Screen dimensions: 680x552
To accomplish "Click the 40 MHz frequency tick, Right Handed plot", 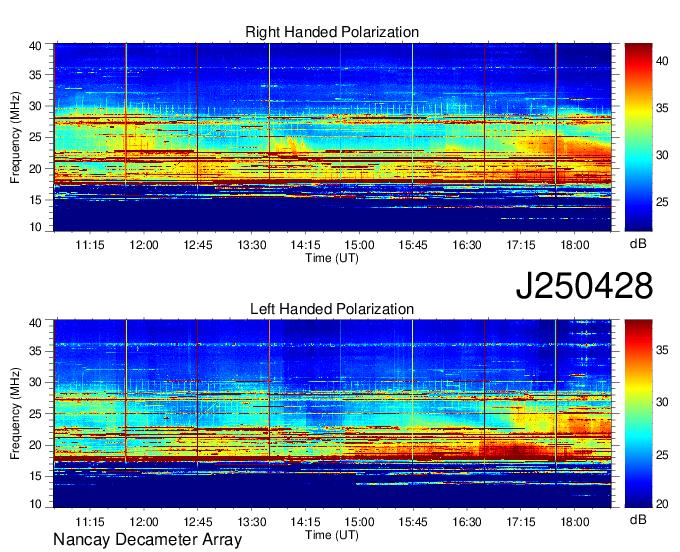I will click(36, 46).
